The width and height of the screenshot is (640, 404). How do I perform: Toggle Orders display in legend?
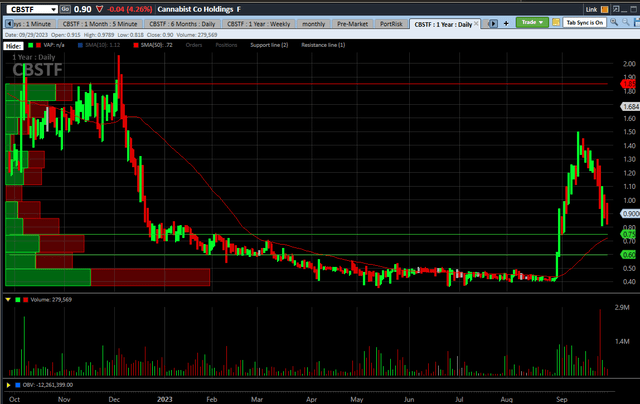click(x=194, y=45)
